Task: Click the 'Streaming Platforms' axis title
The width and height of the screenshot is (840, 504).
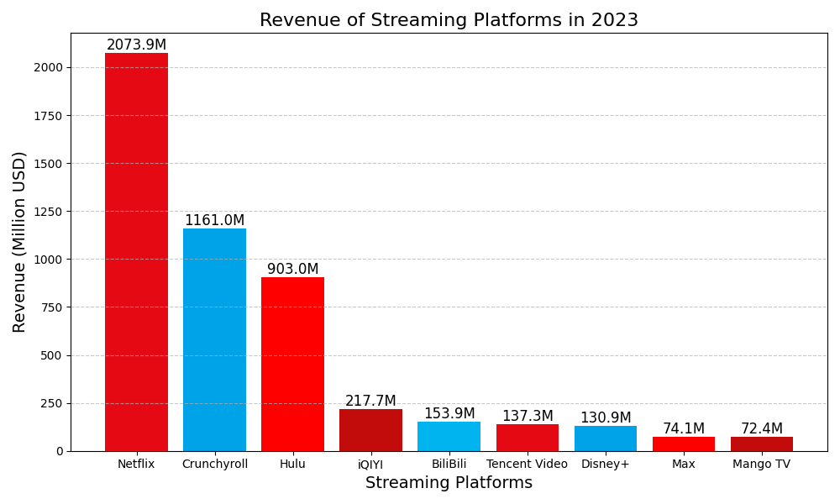Action: click(x=449, y=482)
